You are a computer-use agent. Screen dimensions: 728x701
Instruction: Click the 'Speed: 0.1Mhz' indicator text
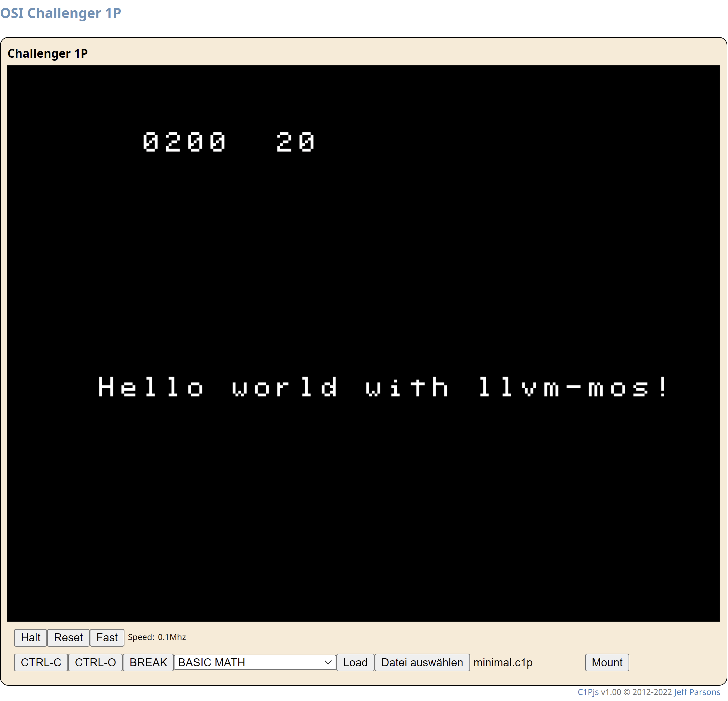coord(157,637)
